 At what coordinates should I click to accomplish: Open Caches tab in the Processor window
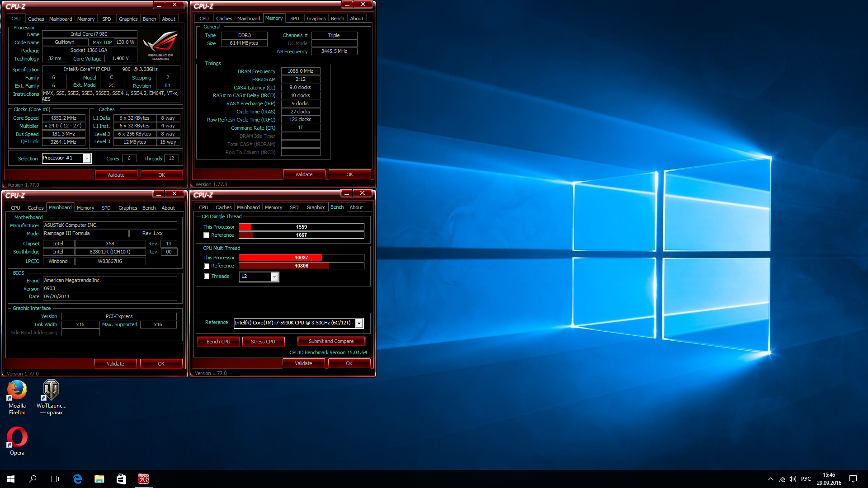(x=36, y=19)
